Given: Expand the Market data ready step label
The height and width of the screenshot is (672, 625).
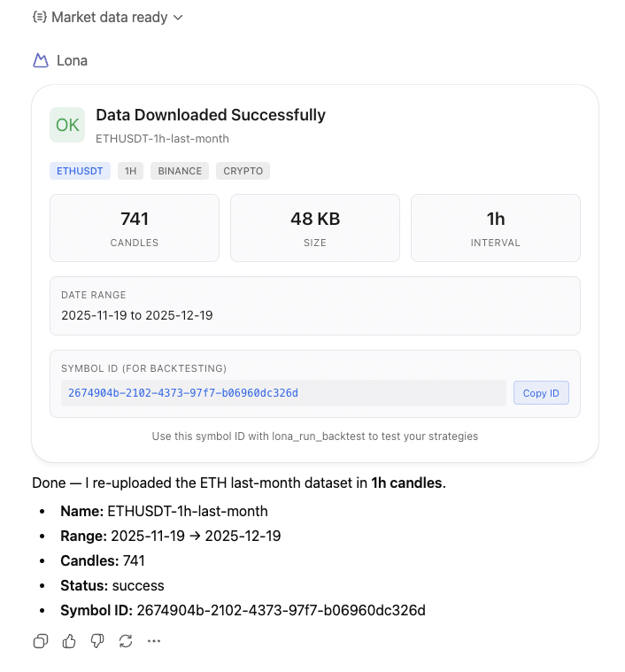Looking at the screenshot, I should [110, 17].
